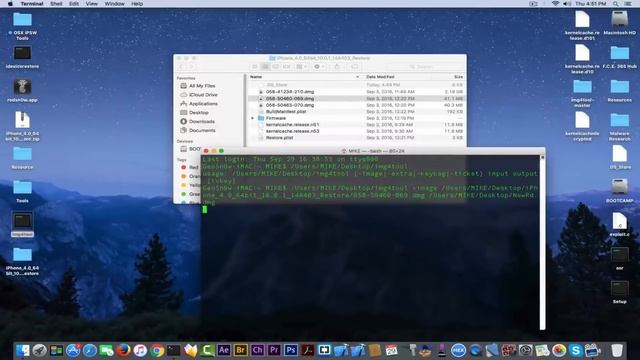Open the Edit menu

[74, 4]
